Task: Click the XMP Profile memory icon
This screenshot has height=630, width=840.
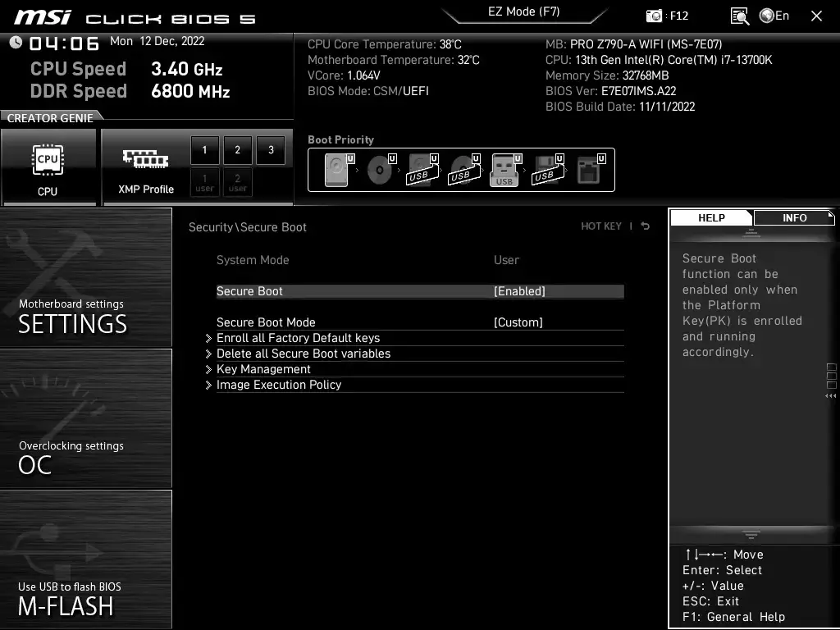Action: [x=146, y=159]
